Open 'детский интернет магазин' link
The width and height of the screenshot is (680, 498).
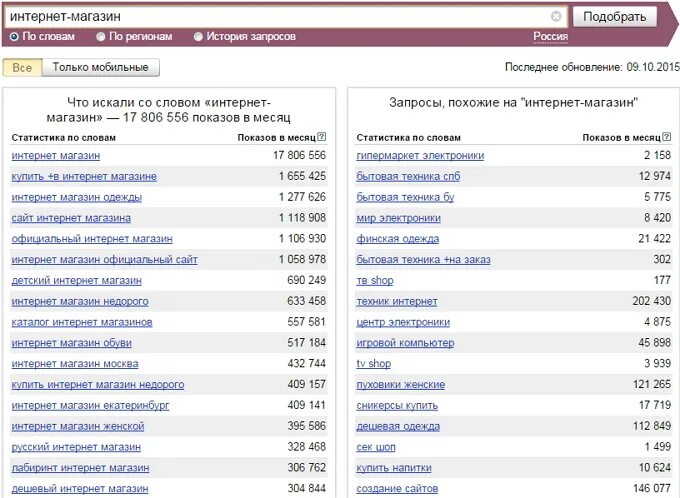pyautogui.click(x=77, y=280)
